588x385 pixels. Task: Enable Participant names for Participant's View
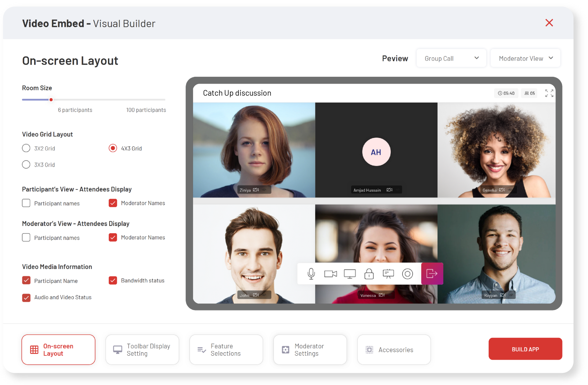(26, 203)
